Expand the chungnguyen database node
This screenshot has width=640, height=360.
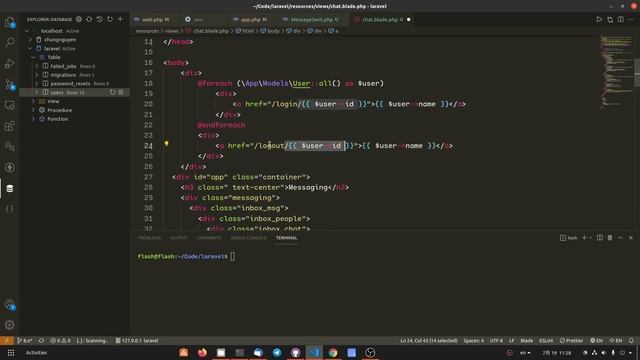pyautogui.click(x=30, y=40)
